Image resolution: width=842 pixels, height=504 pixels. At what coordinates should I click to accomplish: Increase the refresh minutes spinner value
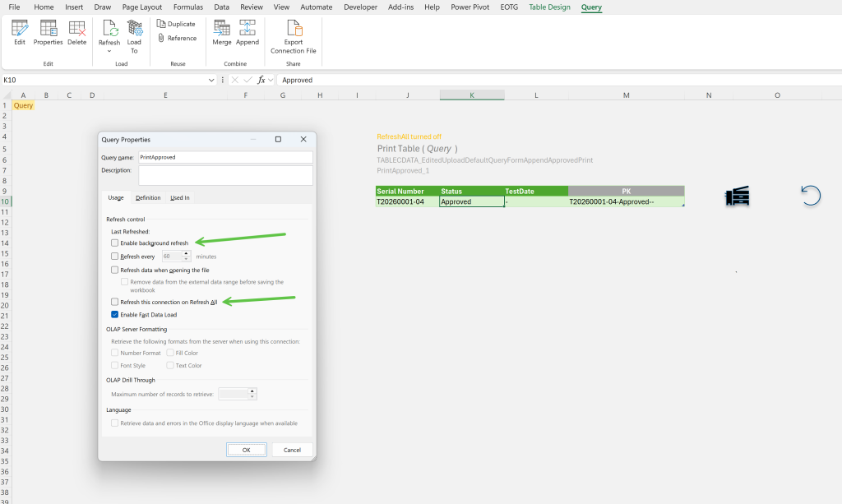[x=187, y=254]
